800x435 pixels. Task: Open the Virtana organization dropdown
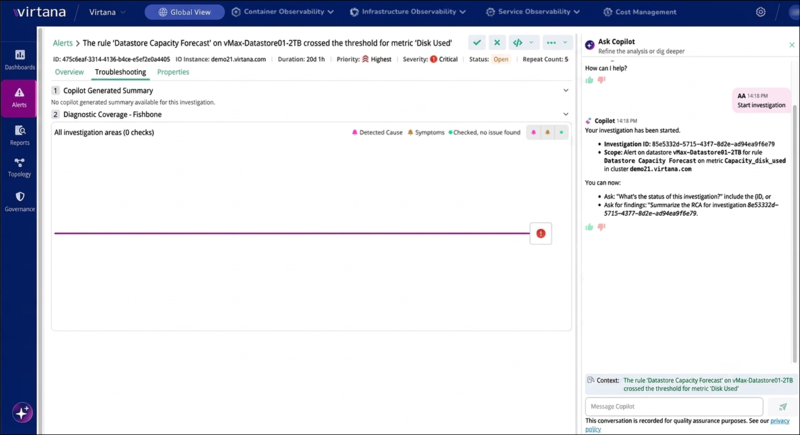[x=107, y=12]
